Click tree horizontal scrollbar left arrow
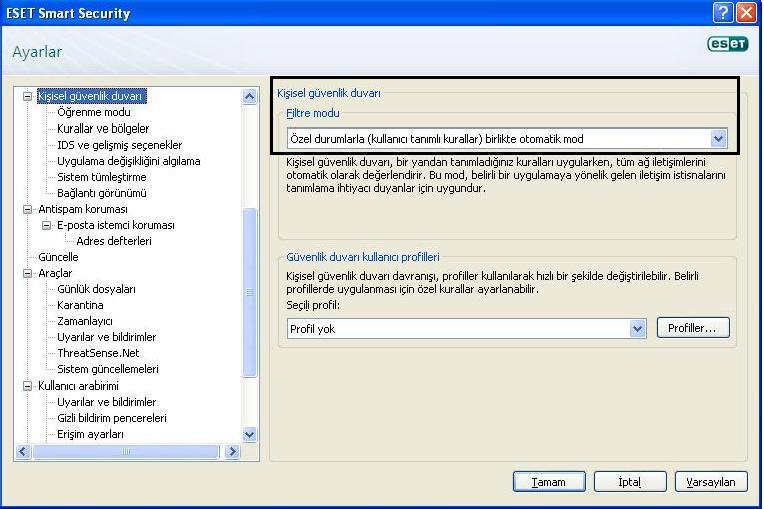764x509 pixels. coord(23,452)
